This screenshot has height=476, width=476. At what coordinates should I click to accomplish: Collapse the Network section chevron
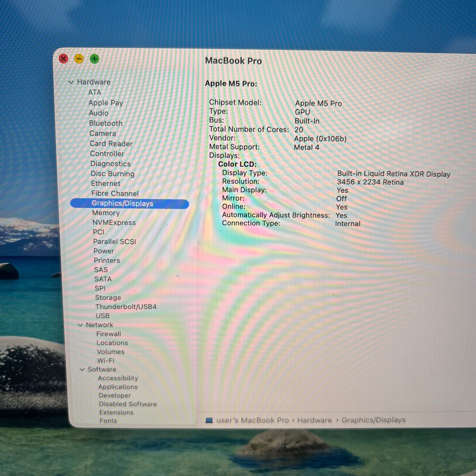pyautogui.click(x=80, y=325)
